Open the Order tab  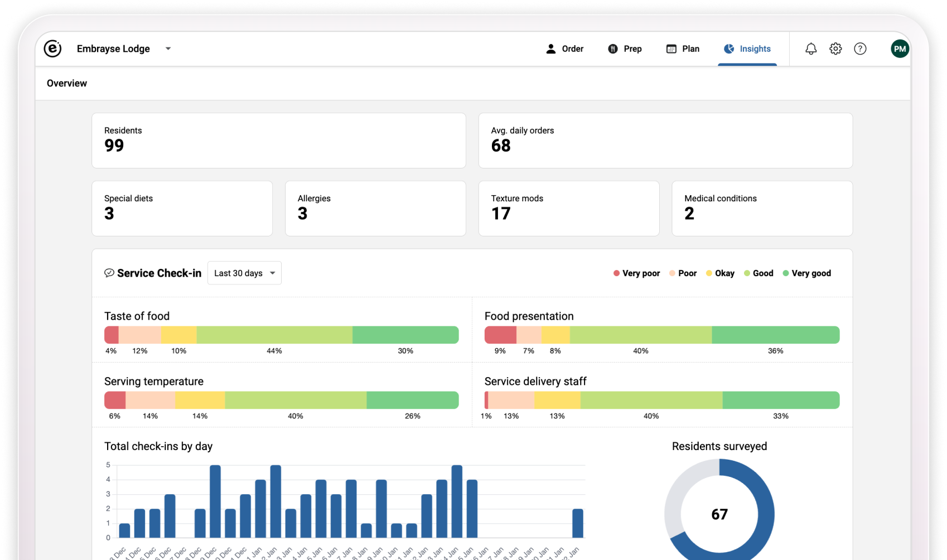click(564, 49)
